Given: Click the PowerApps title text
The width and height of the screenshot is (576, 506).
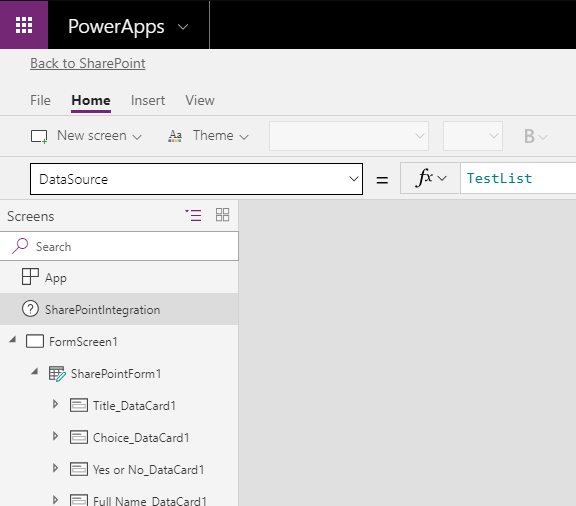Looking at the screenshot, I should (x=116, y=27).
